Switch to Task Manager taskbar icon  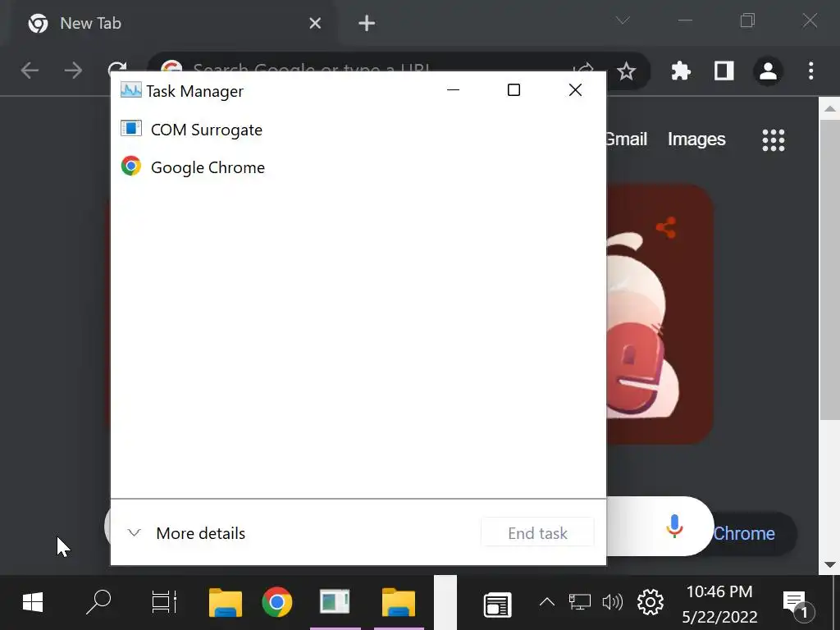(335, 603)
